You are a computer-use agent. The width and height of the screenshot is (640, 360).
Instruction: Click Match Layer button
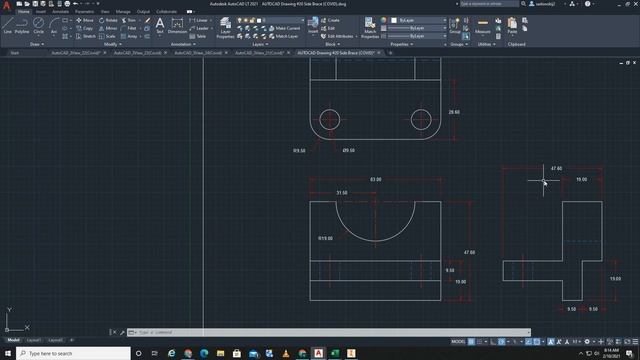(x=284, y=36)
